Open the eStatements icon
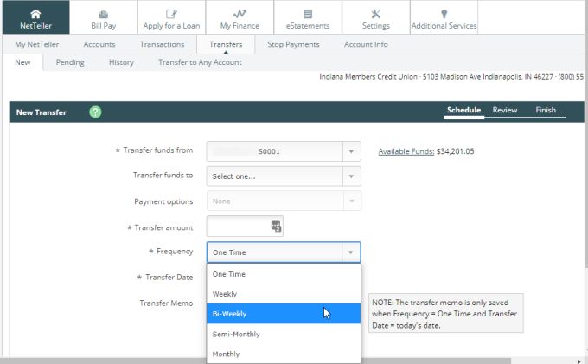 (307, 13)
